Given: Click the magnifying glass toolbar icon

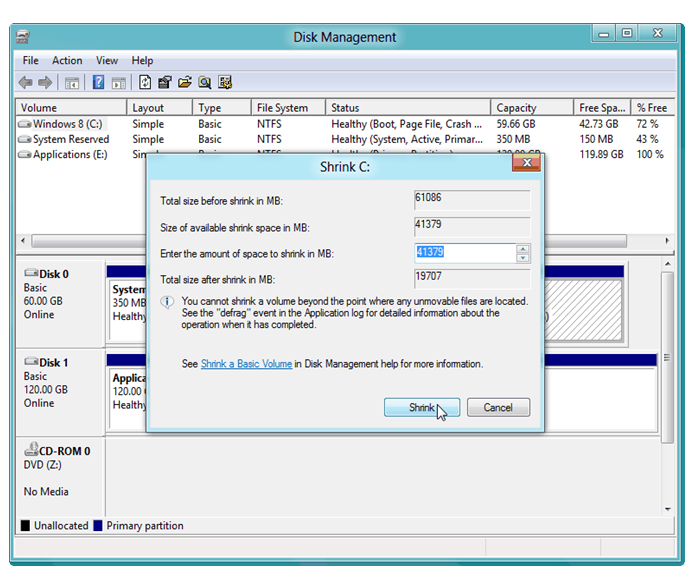Looking at the screenshot, I should pyautogui.click(x=205, y=83).
